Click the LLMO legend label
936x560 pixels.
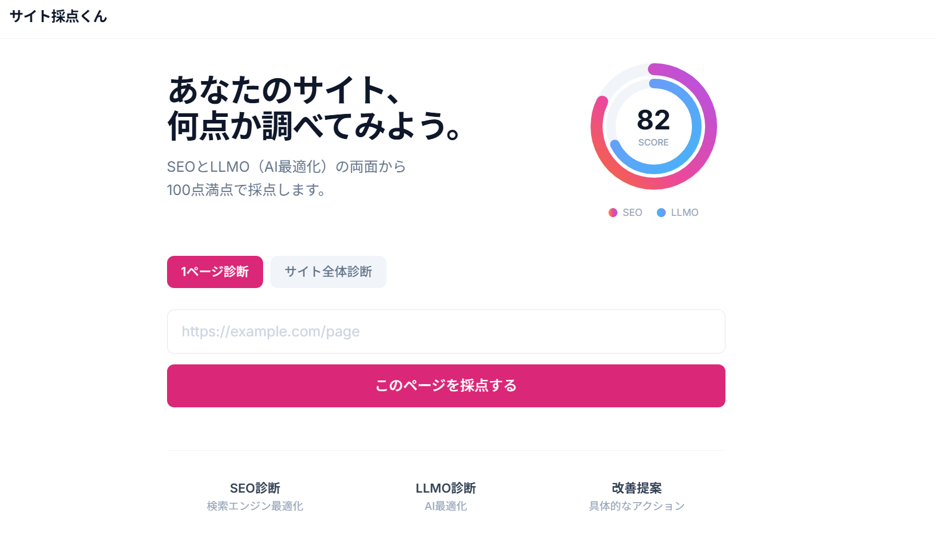tap(684, 213)
